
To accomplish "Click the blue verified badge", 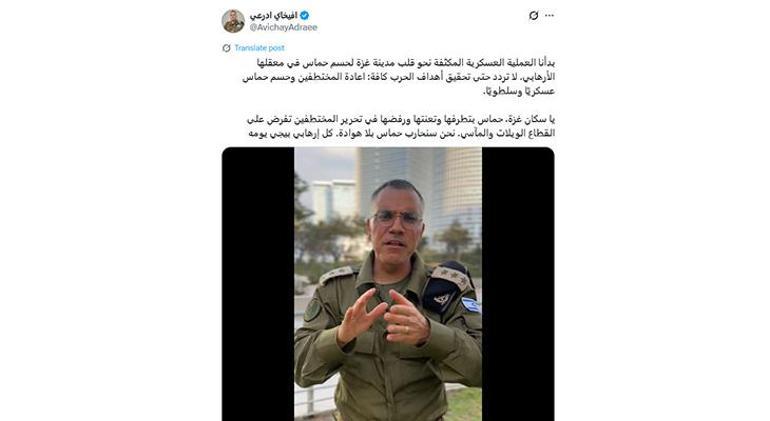I will click(304, 16).
